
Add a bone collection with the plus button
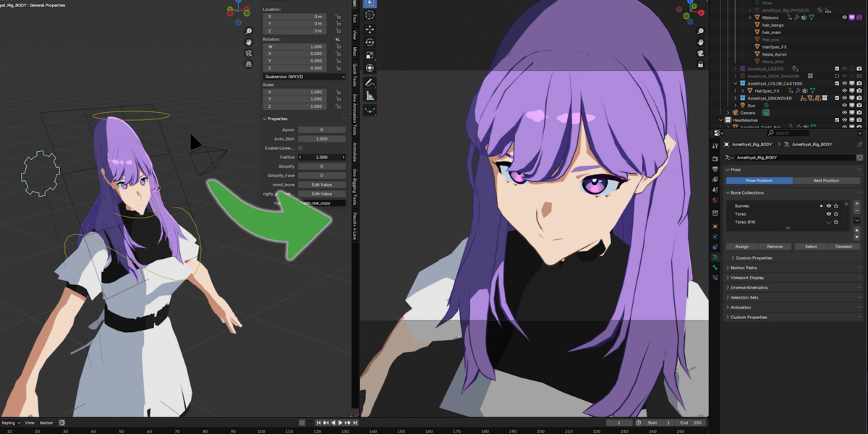[x=857, y=203]
